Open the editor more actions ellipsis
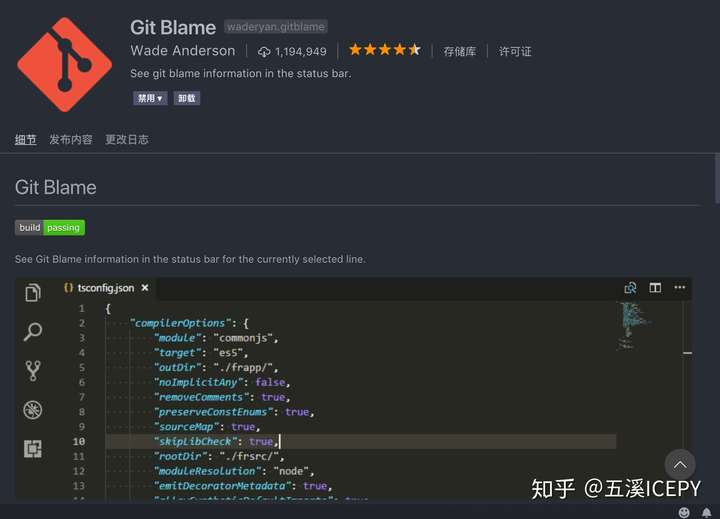Viewport: 720px width, 519px height. point(680,288)
